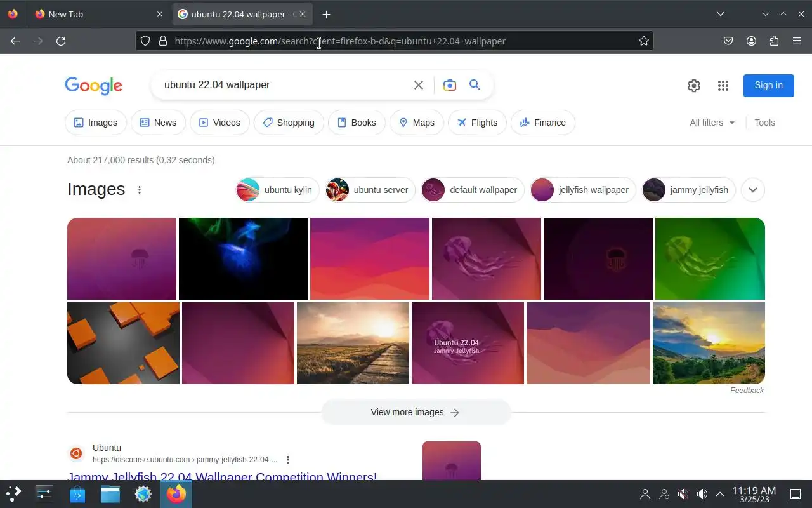Close the New Tab tab
Screen dimensions: 812x508
pos(159,14)
